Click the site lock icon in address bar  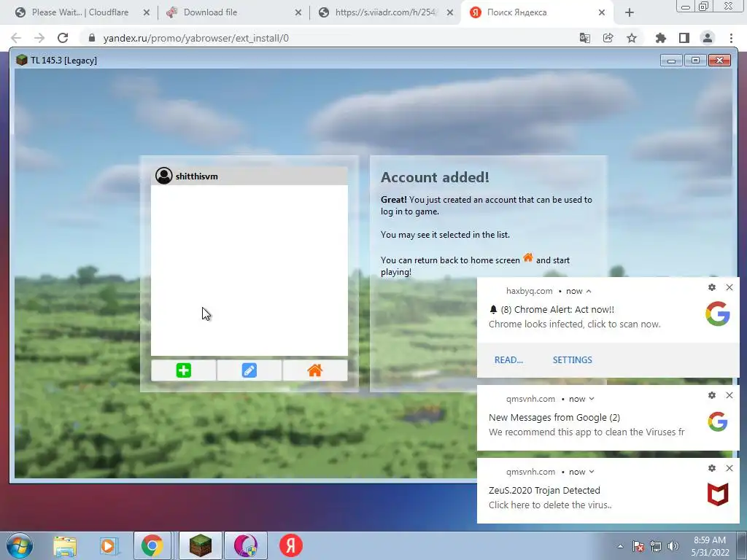92,38
